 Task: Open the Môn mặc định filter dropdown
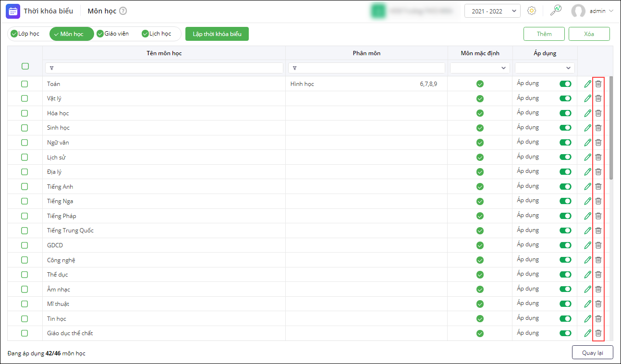[x=480, y=68]
